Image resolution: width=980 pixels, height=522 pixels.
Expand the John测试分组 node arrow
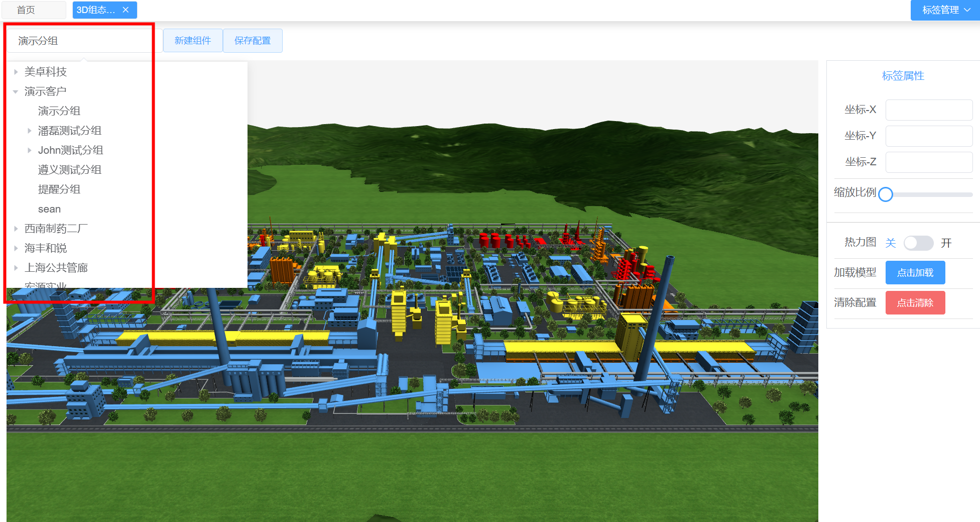coord(30,150)
